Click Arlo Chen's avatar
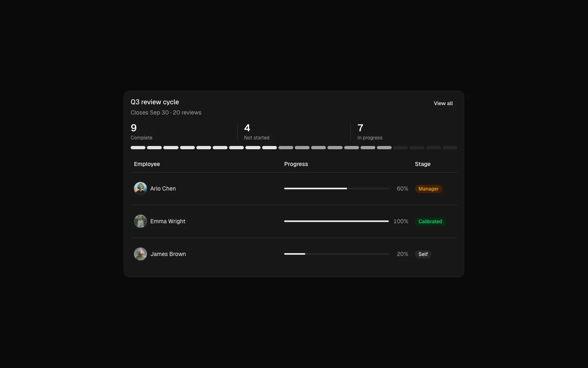 tap(140, 188)
